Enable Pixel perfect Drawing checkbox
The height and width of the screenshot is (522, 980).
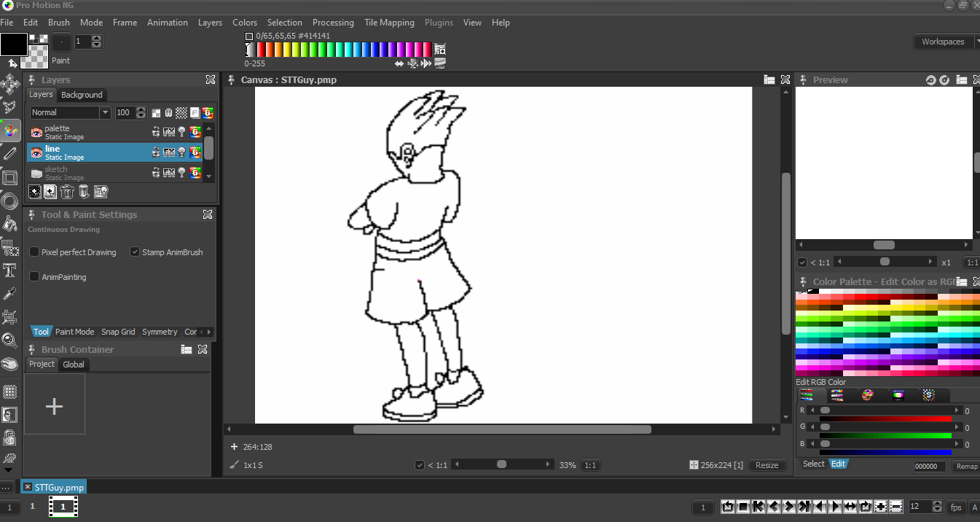coord(34,252)
